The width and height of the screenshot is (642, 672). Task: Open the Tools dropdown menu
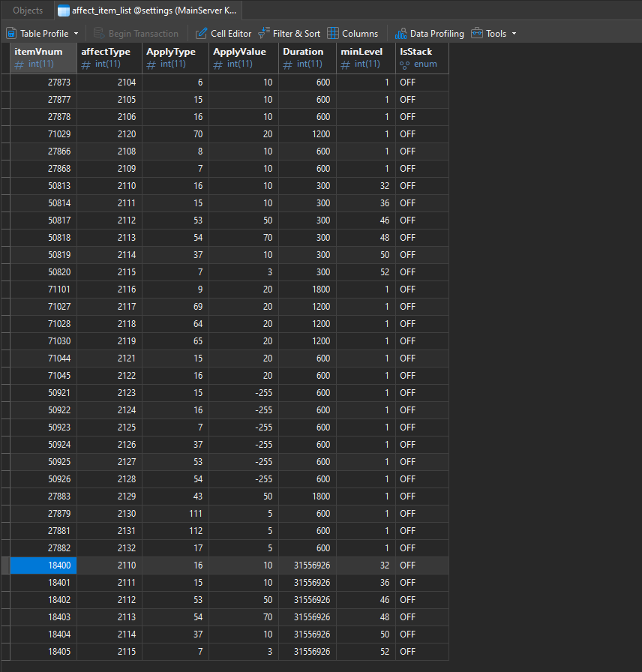[x=493, y=34]
